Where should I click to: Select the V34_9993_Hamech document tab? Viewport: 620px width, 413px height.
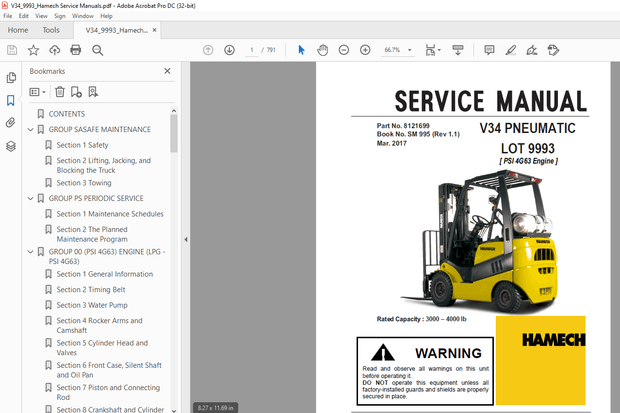[x=116, y=30]
